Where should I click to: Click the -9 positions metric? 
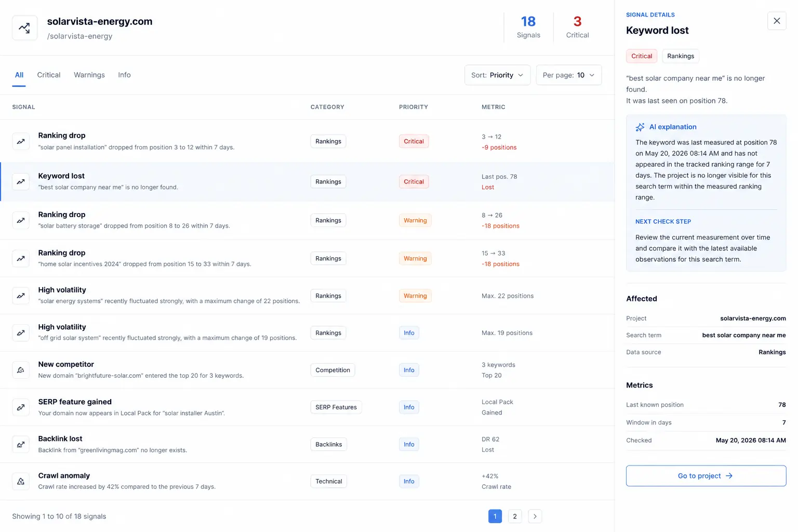[x=499, y=148]
